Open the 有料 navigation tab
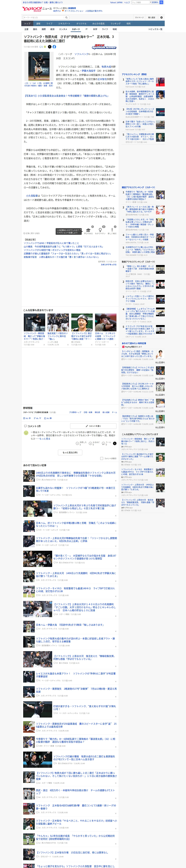The image size is (186, 868). [x=128, y=24]
